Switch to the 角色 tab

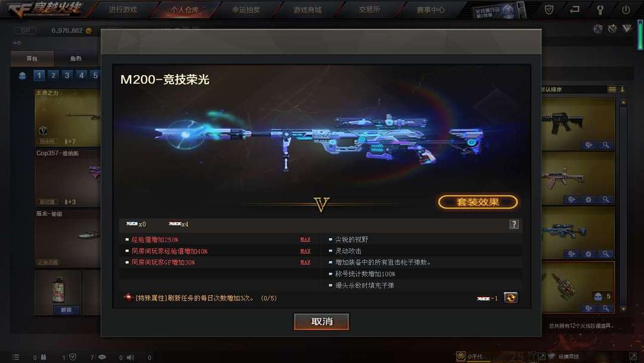point(76,59)
